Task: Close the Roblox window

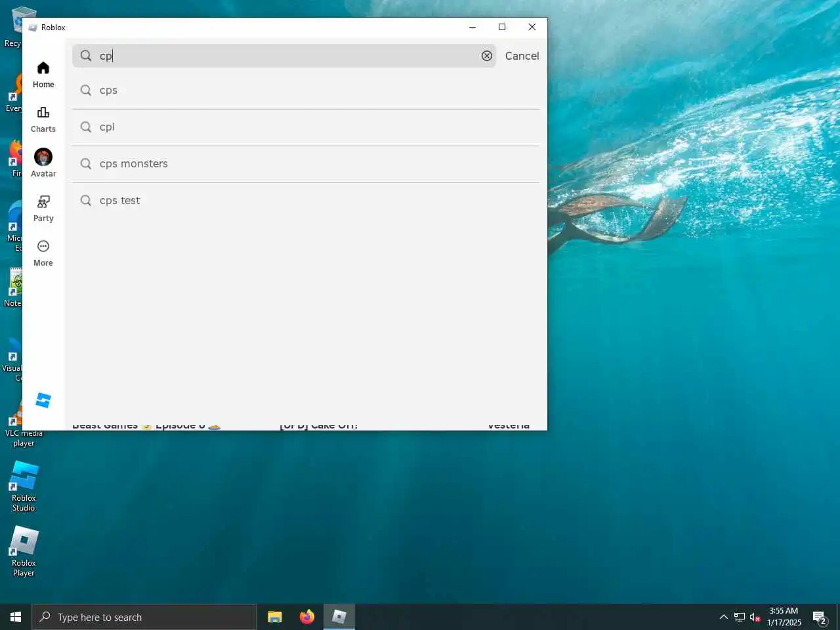Action: pos(532,27)
